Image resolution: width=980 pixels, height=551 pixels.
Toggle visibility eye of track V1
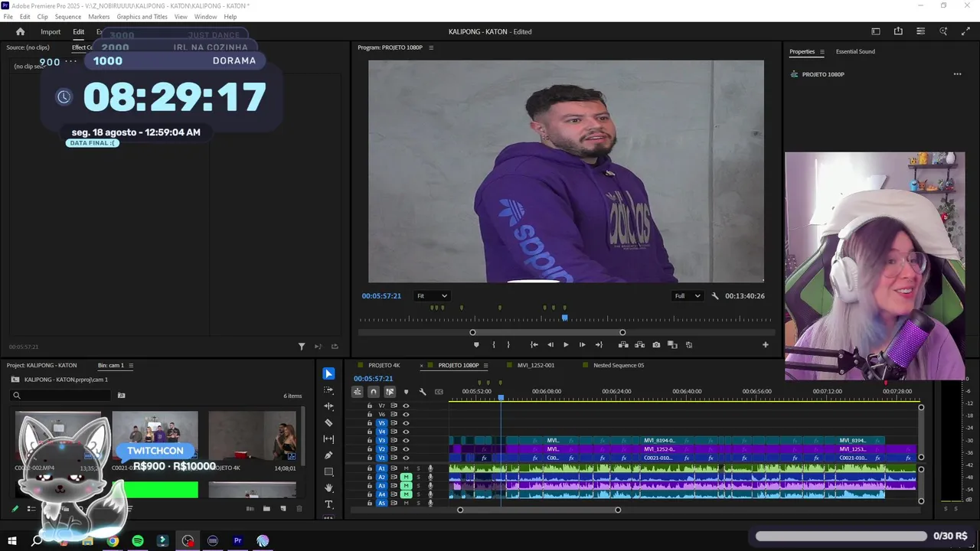[x=406, y=458]
